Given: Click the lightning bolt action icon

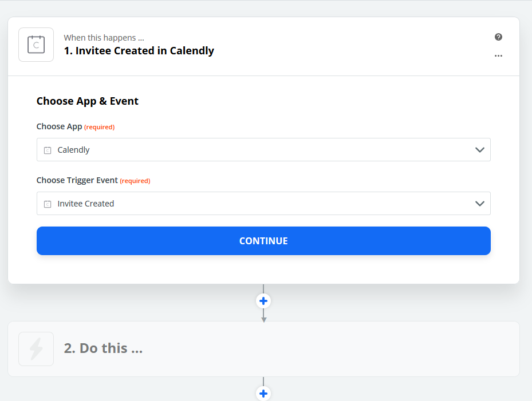Looking at the screenshot, I should tap(36, 349).
